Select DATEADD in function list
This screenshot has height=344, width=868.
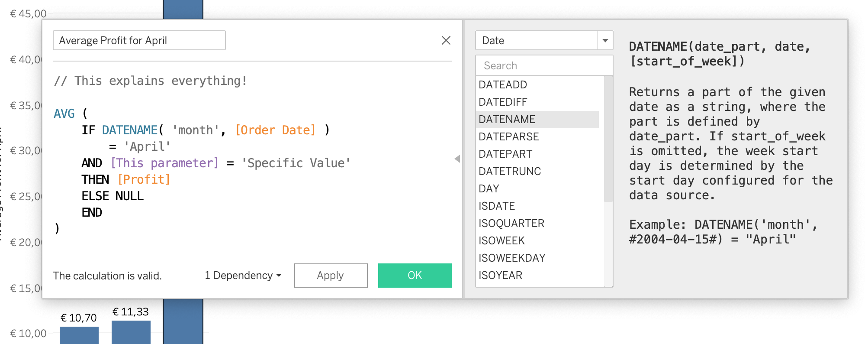point(503,85)
